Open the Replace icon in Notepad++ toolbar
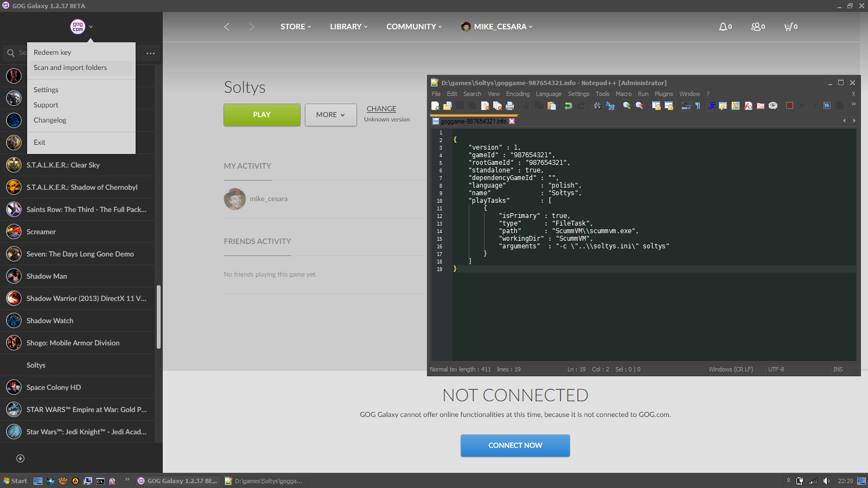Image resolution: width=868 pixels, height=488 pixels. click(x=610, y=106)
